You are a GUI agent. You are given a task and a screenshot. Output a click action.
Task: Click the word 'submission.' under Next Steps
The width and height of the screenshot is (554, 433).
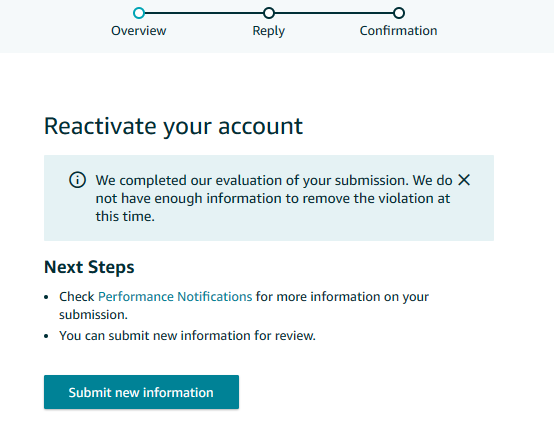point(93,315)
